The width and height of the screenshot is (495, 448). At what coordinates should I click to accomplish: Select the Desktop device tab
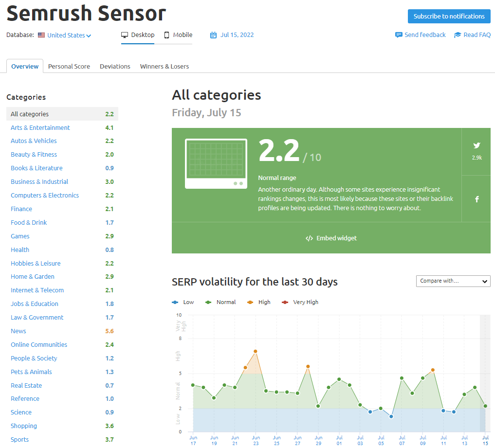click(138, 35)
